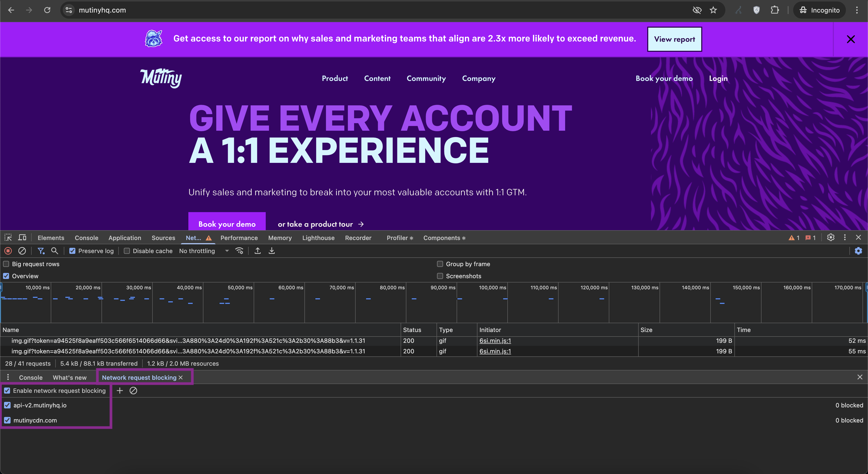Image resolution: width=868 pixels, height=474 pixels.
Task: Import a HAR file with upload icon
Action: [257, 251]
